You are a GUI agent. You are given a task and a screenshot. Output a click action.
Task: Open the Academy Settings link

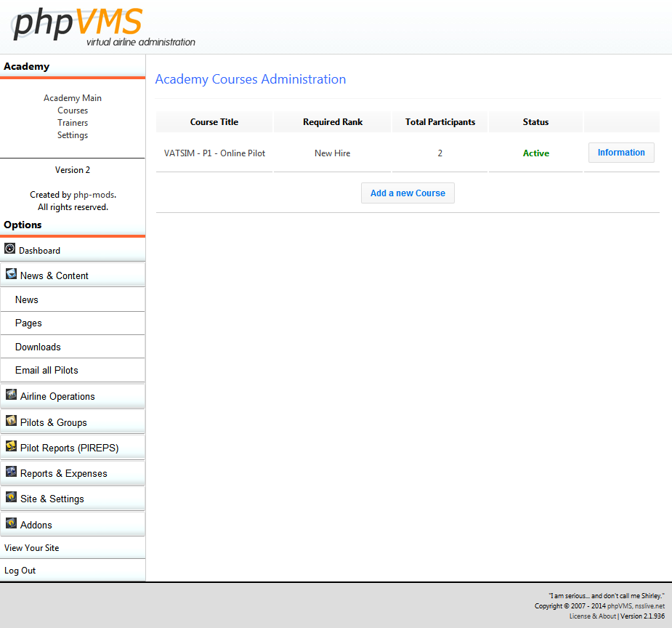point(73,135)
